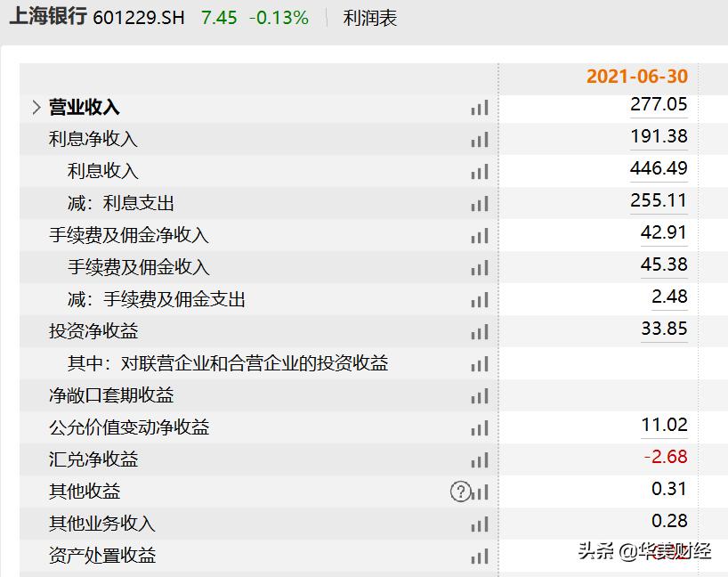Click the chart icon beside 手续费及佣金净收入
Image resolution: width=728 pixels, height=577 pixels.
coord(480,235)
